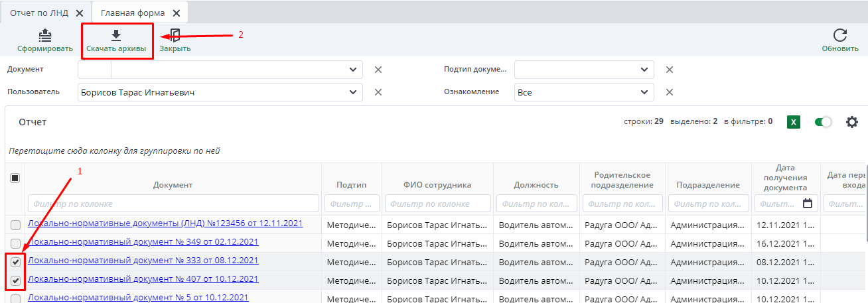Click the Сформировать report icon
Screen dimensions: 868x303
coord(44,35)
